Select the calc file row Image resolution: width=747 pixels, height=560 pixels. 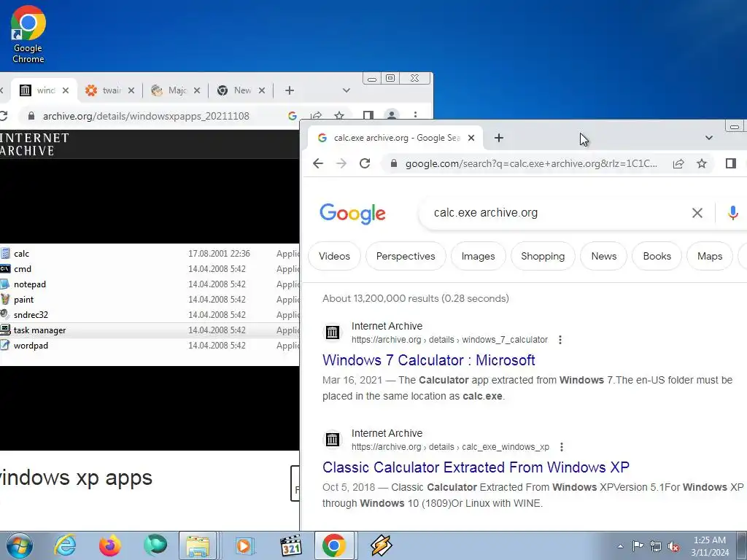150,253
